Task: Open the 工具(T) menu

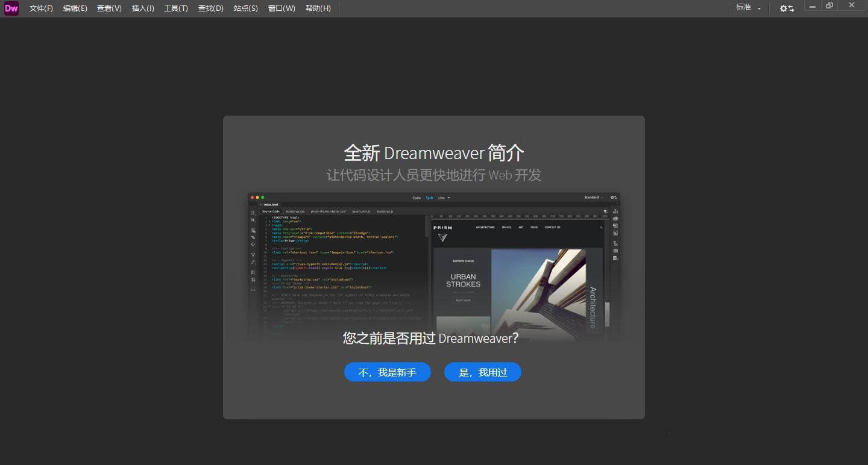Action: pyautogui.click(x=176, y=8)
